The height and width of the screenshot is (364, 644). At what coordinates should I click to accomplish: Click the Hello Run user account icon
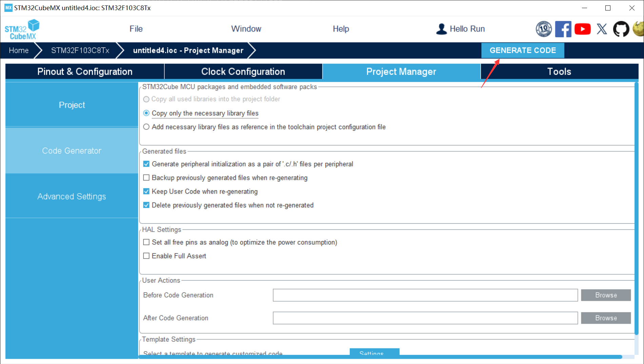[441, 29]
